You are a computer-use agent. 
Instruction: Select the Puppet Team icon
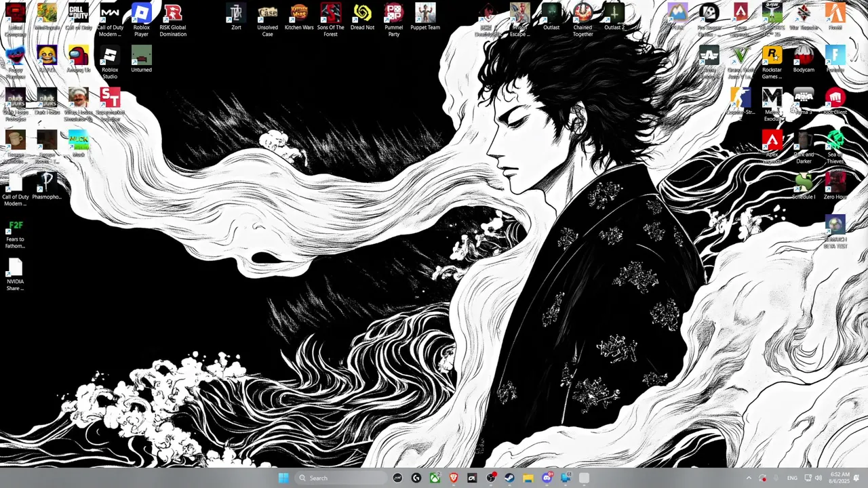coord(425,17)
